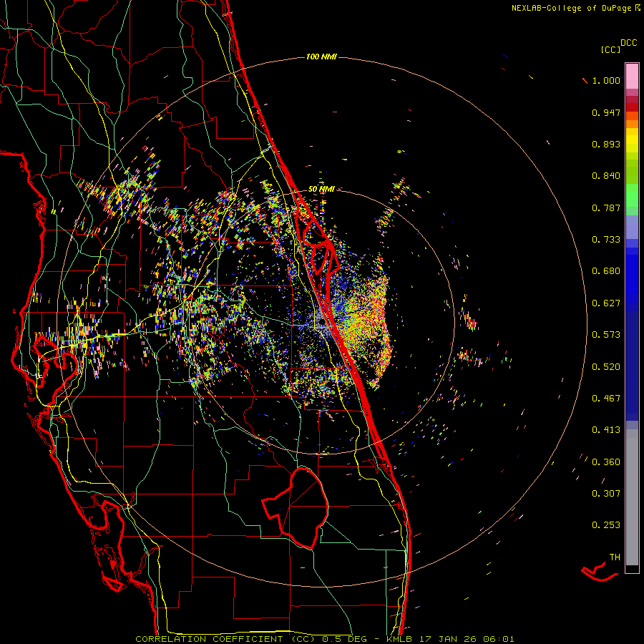Click the [CC] units label
644x644 pixels.
(610, 49)
